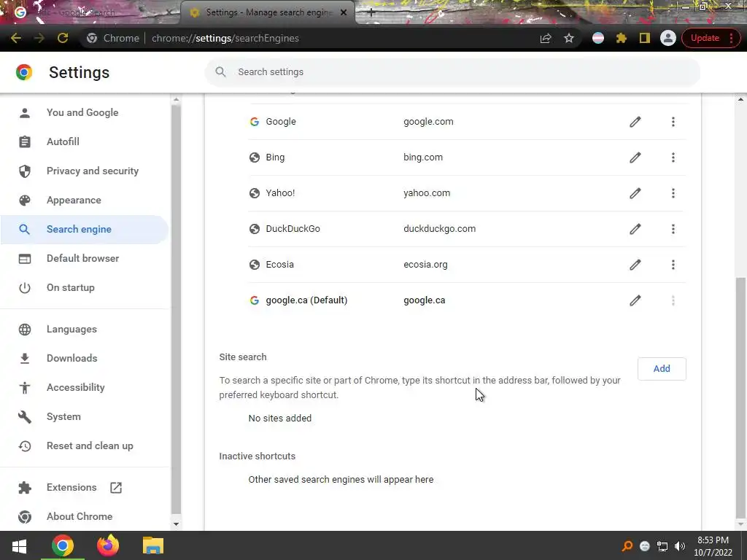Switch to the Google Search tab
Screen dimensions: 747x560
pyautogui.click(x=90, y=13)
